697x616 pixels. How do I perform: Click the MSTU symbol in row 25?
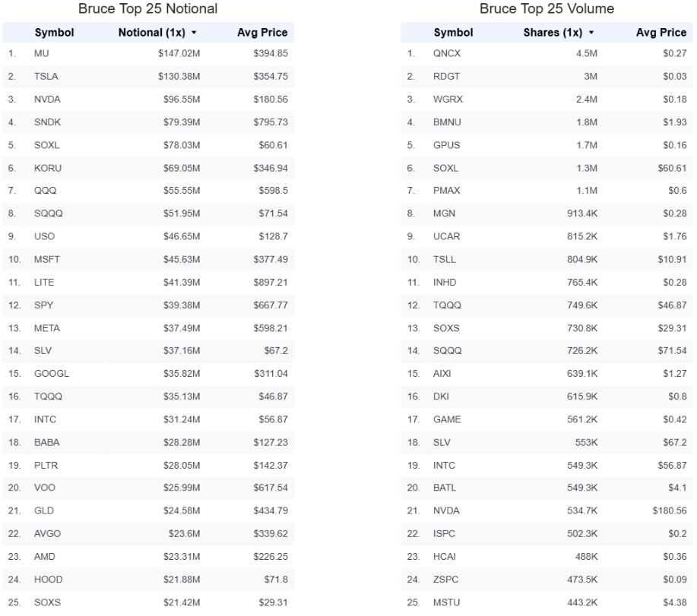coord(446,602)
